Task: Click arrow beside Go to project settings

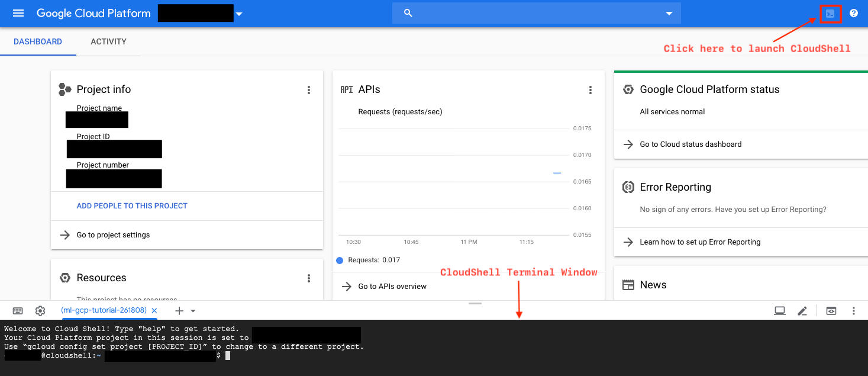Action: click(65, 235)
